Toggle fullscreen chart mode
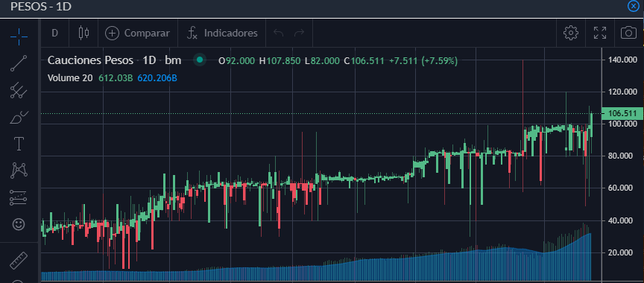Screen dimensions: 644x283 pos(600,33)
